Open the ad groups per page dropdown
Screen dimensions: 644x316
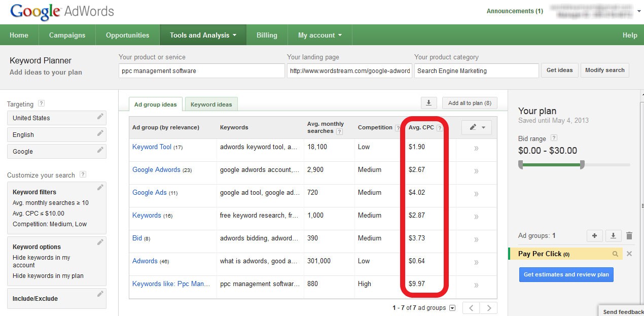click(452, 308)
